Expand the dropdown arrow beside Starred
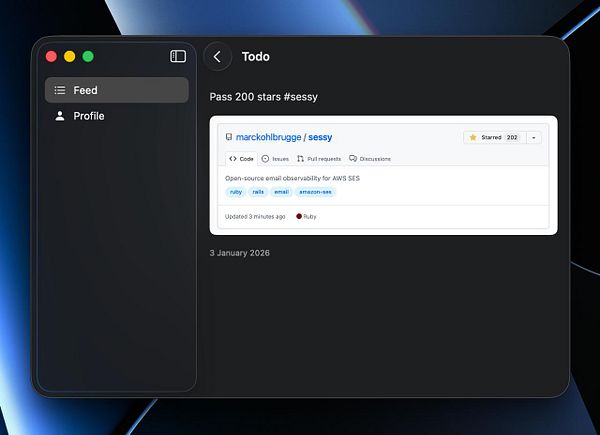 (534, 137)
